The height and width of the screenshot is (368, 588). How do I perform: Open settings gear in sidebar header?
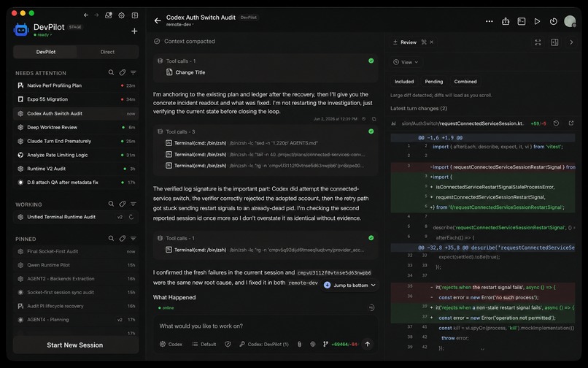[x=122, y=15]
